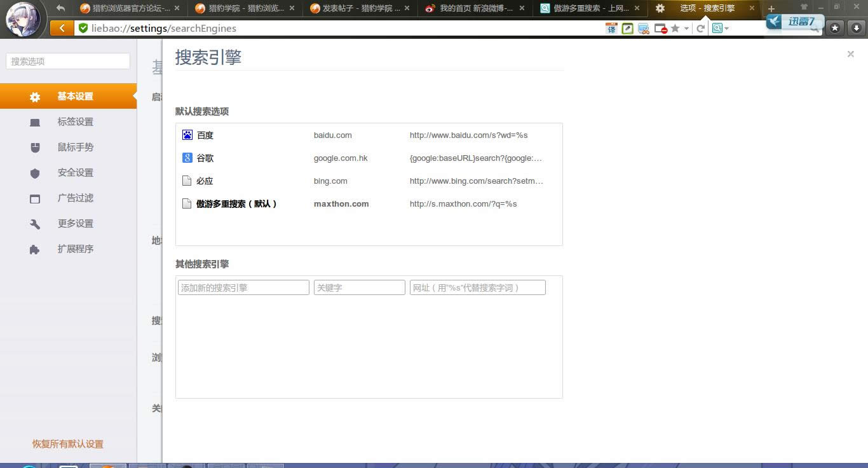
Task: Select the 谷歌 search engine row
Action: [x=369, y=158]
